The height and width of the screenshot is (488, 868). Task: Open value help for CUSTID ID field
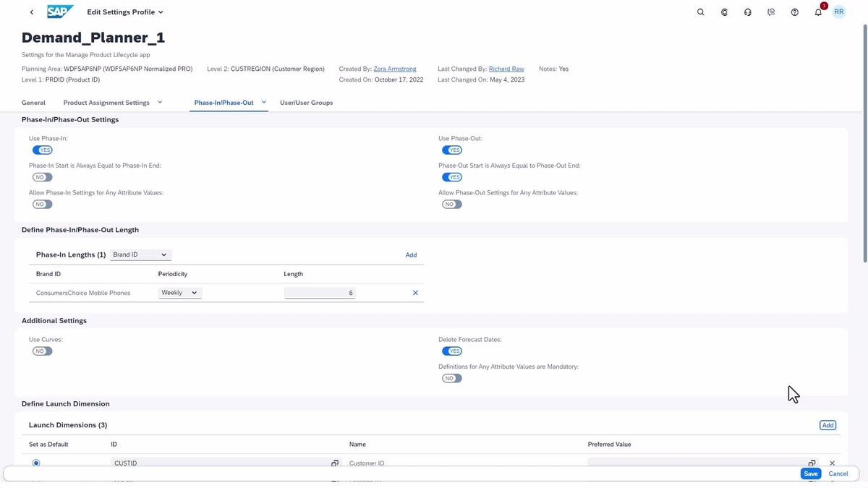click(335, 463)
